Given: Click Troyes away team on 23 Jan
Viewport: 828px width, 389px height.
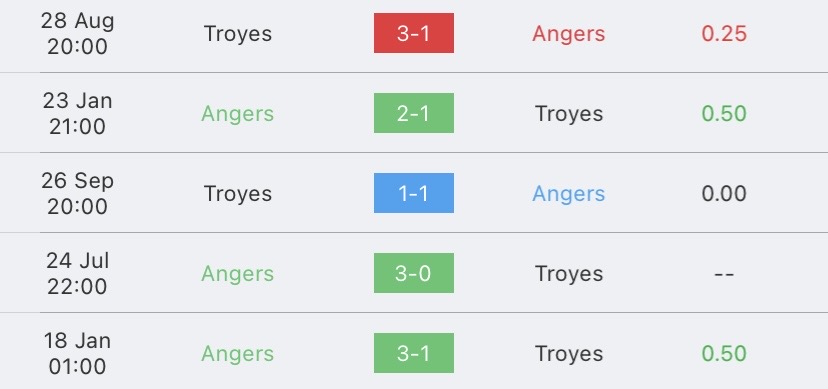Looking at the screenshot, I should pyautogui.click(x=569, y=114).
